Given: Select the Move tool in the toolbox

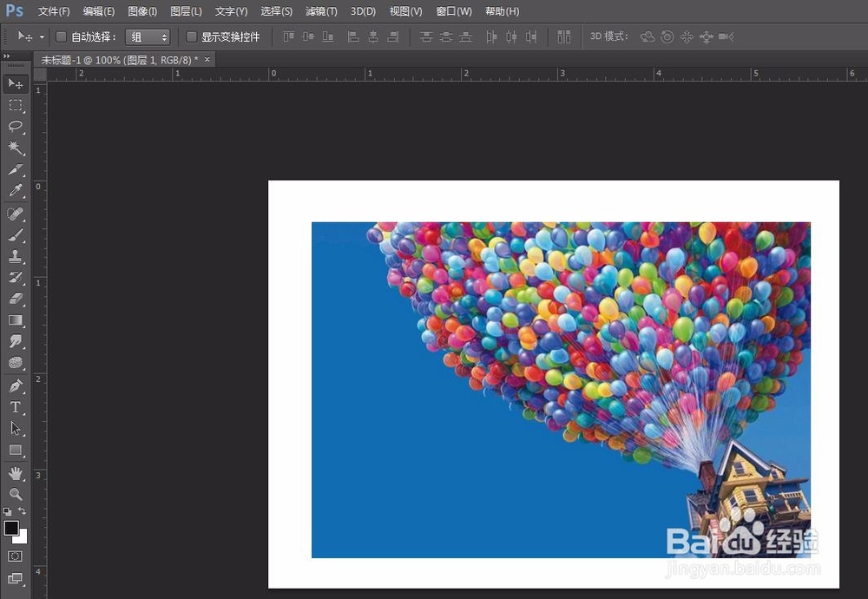Looking at the screenshot, I should (x=16, y=83).
